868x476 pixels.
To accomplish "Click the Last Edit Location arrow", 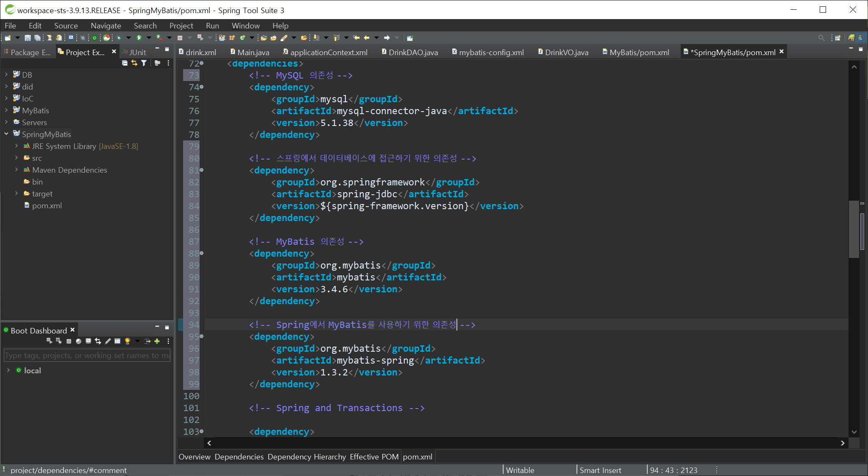I will click(x=356, y=38).
